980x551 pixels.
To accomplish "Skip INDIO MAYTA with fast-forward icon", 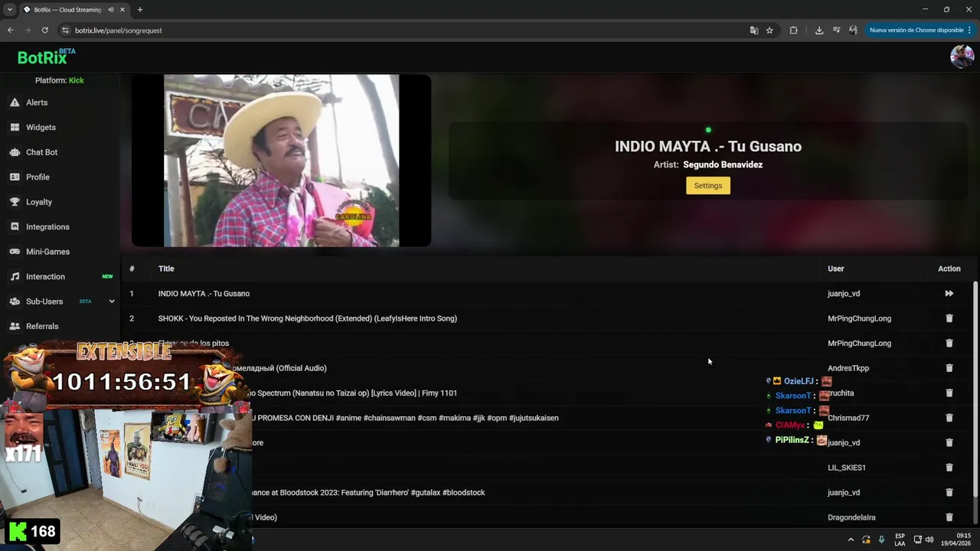I will 949,294.
